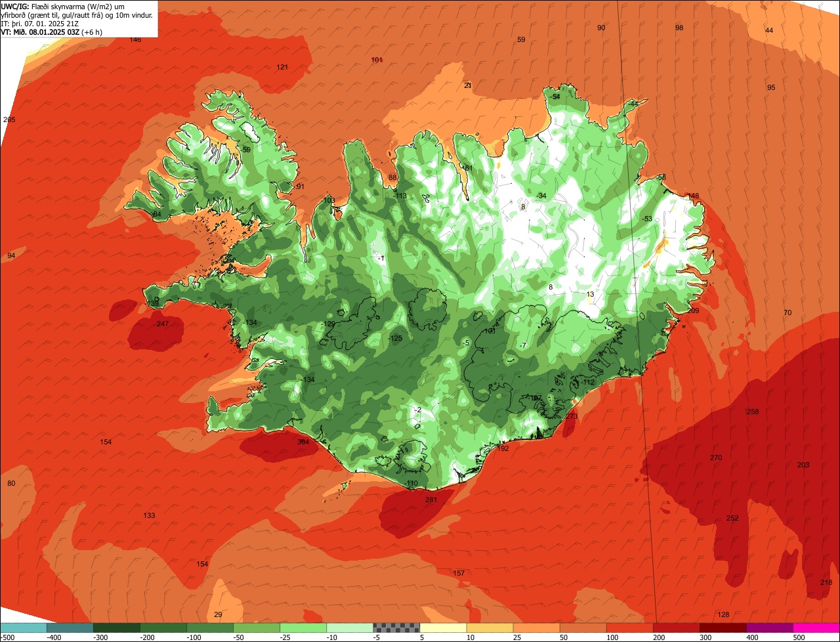Click the value 258 in the eastern sea
The width and height of the screenshot is (840, 642).
(x=753, y=412)
